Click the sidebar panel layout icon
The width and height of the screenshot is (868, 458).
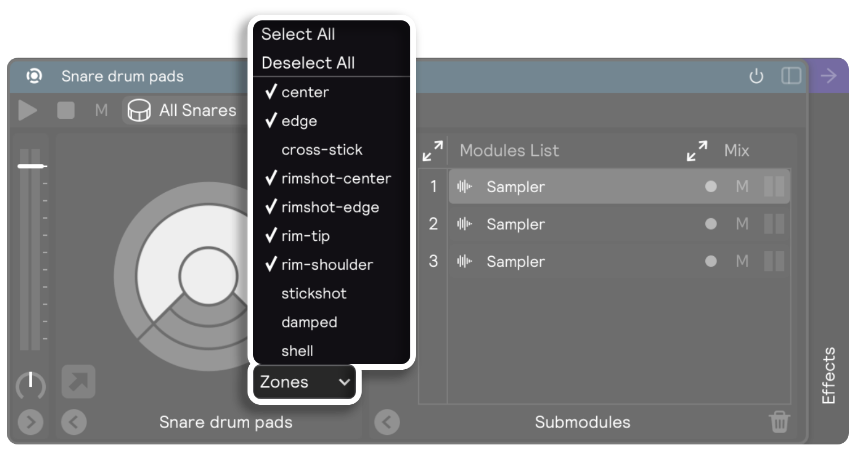791,76
